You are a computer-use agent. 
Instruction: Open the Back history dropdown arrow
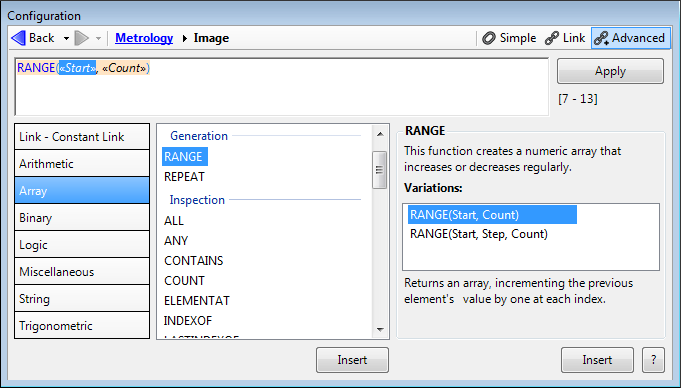point(66,39)
